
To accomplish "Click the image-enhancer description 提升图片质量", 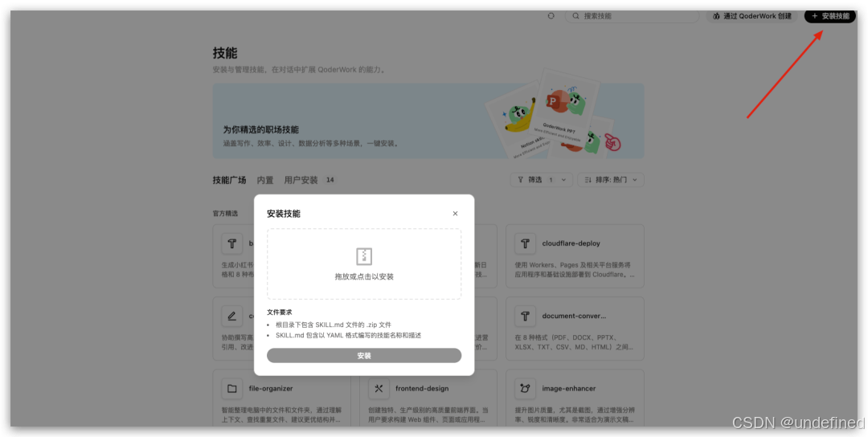I will [575, 415].
